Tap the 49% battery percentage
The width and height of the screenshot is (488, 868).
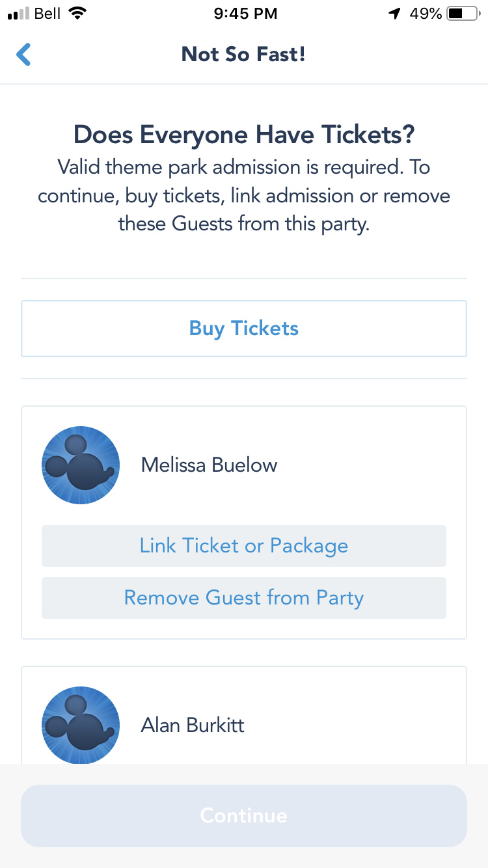coord(426,14)
